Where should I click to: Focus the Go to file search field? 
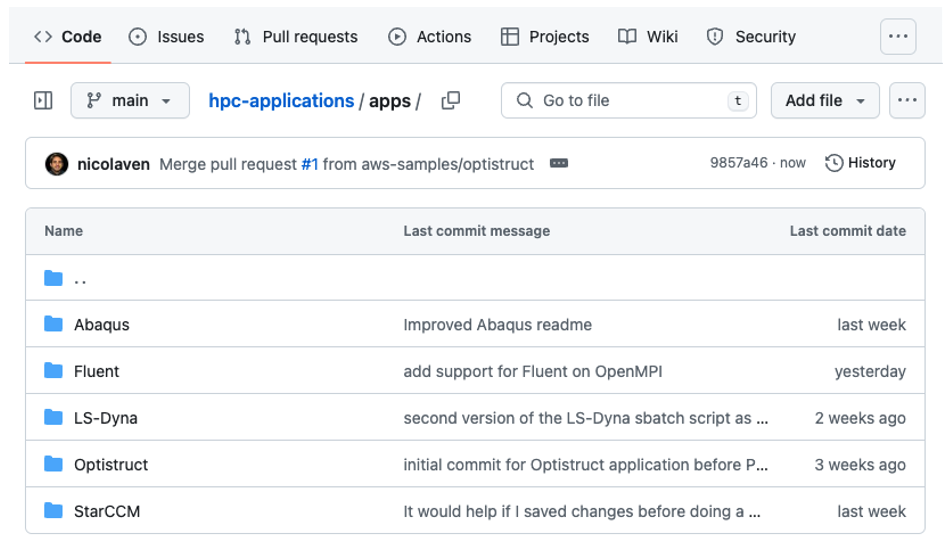coord(628,100)
